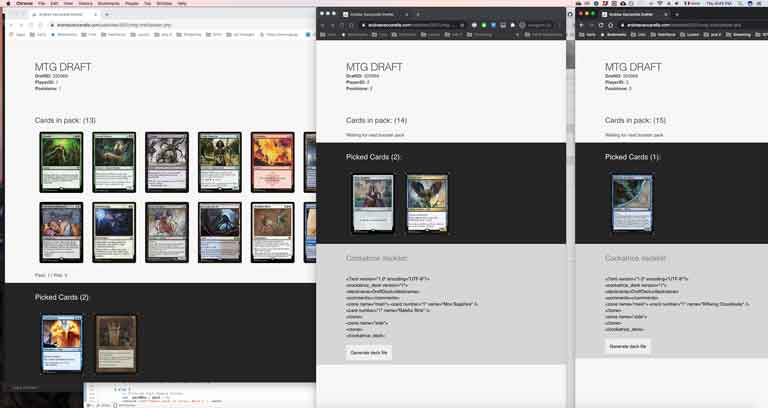Click the 'Cockatrice decklist' heading in middle window
768x408 pixels.
[x=377, y=258]
